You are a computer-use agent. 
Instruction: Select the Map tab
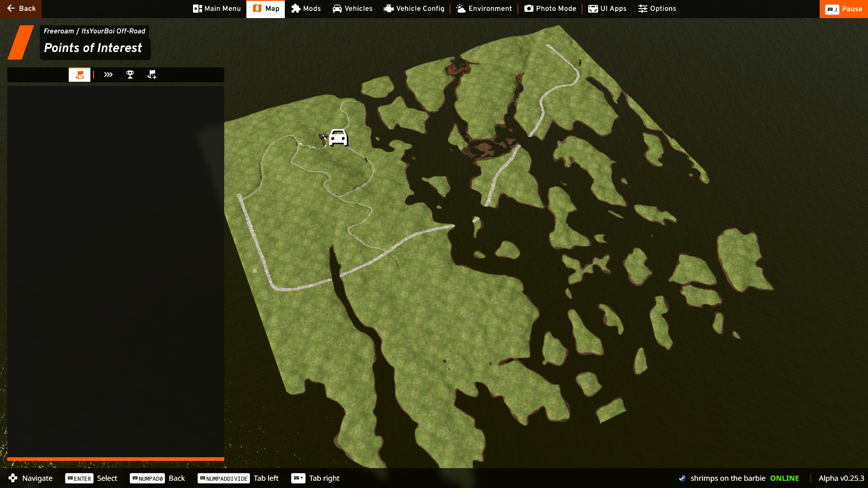point(266,9)
